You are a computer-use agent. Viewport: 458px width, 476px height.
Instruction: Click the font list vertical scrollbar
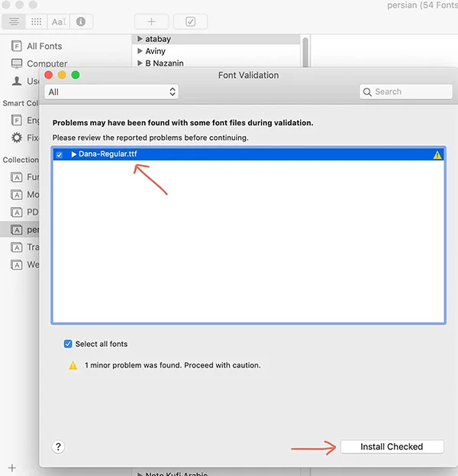coord(305,52)
